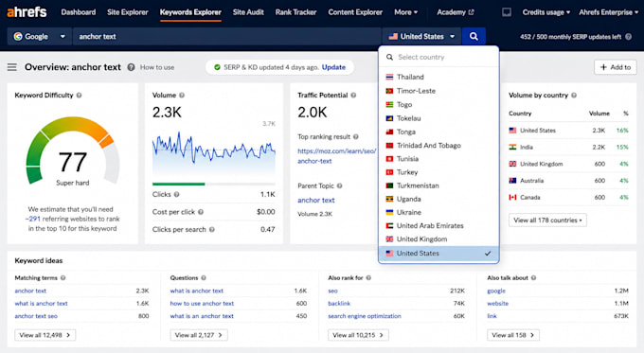
Task: Choose Ukraine from the list
Action: pos(438,212)
